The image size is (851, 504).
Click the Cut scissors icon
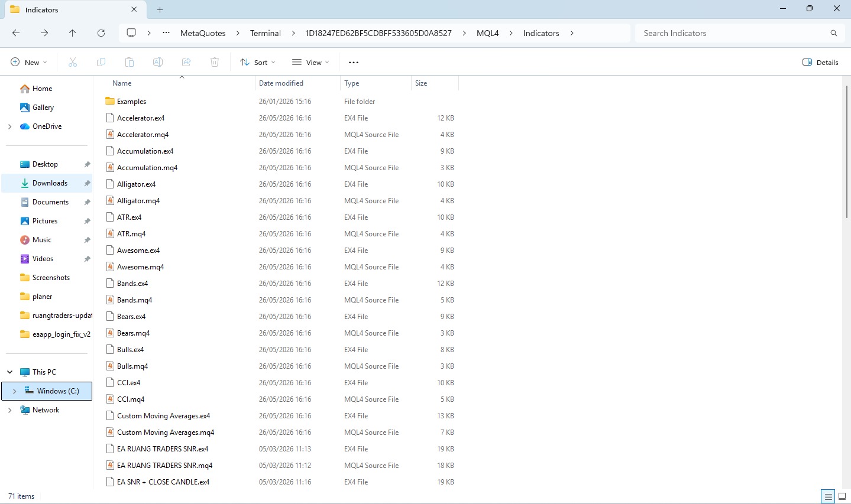coord(73,62)
